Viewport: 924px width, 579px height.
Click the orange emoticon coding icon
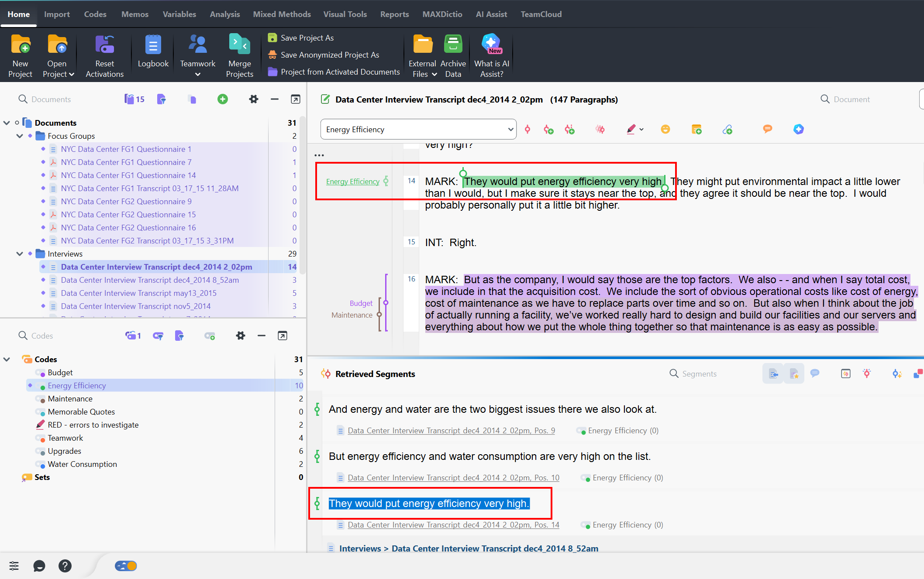[665, 129]
